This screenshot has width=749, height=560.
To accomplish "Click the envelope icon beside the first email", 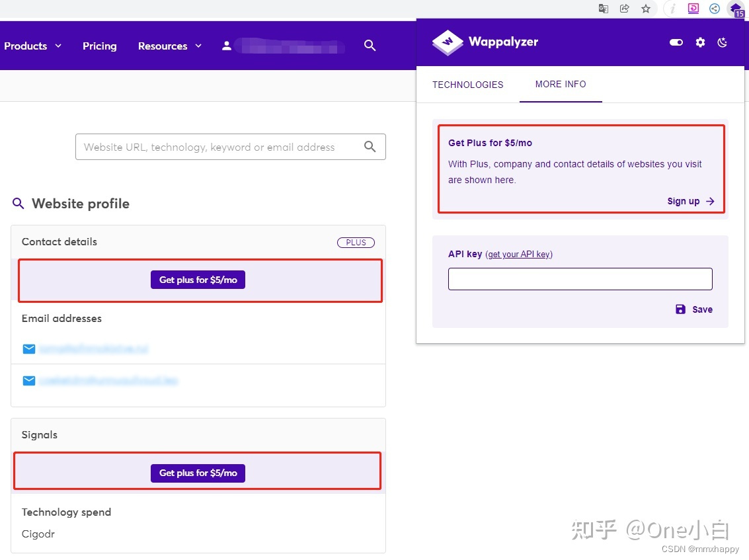I will (x=29, y=348).
